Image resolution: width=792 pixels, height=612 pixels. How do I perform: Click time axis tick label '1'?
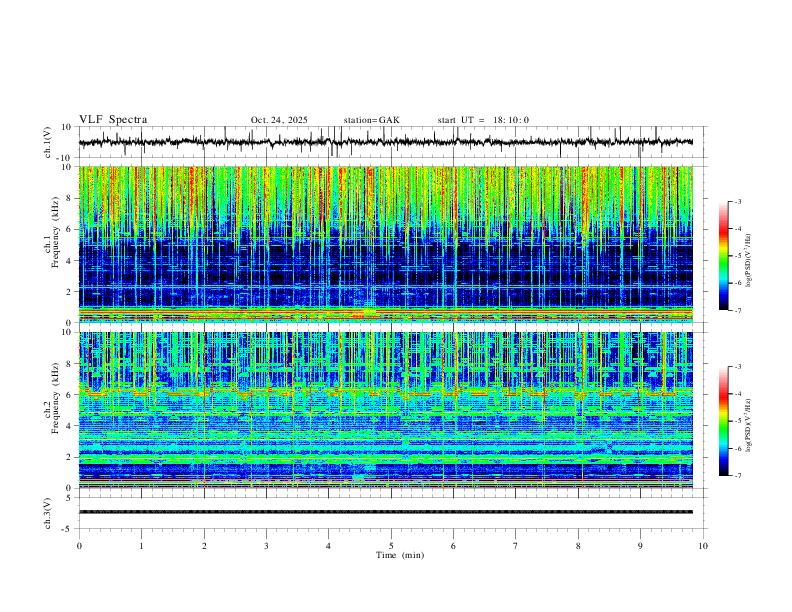click(x=141, y=546)
